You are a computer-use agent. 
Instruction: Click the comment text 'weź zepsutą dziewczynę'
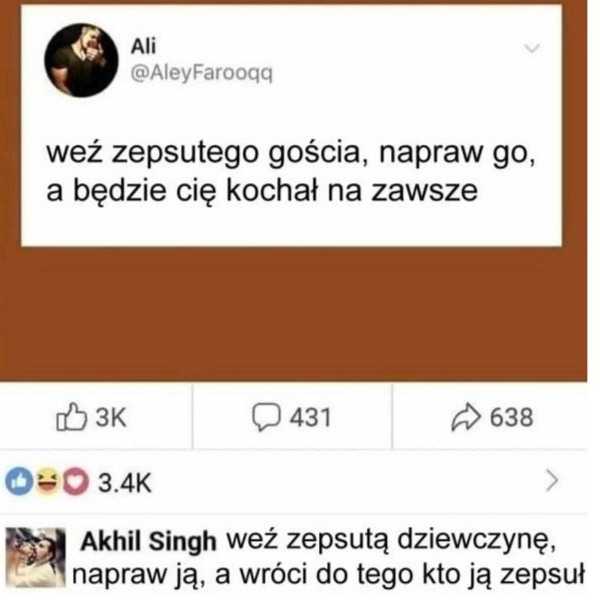[391, 540]
